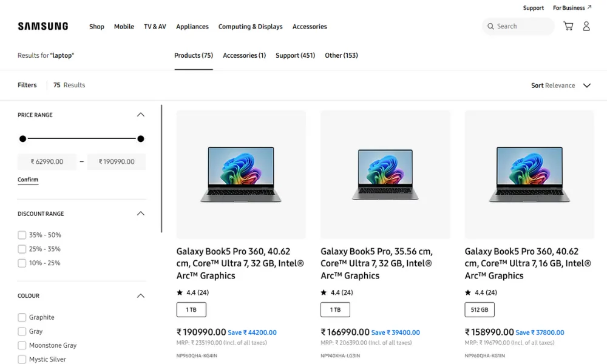
Task: Collapse the Price Range section
Action: tap(141, 115)
